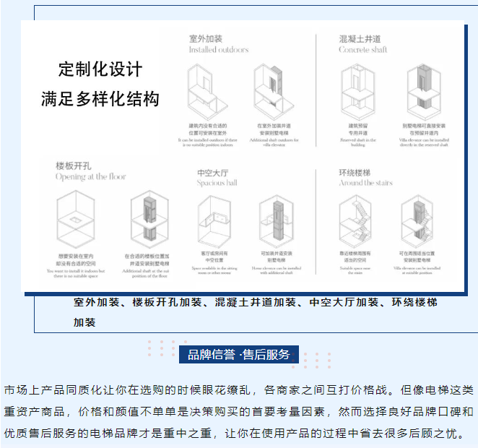This screenshot has height=448, width=478.
Task: Open diagram above 建筑预留专用井道 caption
Action: pos(358,92)
